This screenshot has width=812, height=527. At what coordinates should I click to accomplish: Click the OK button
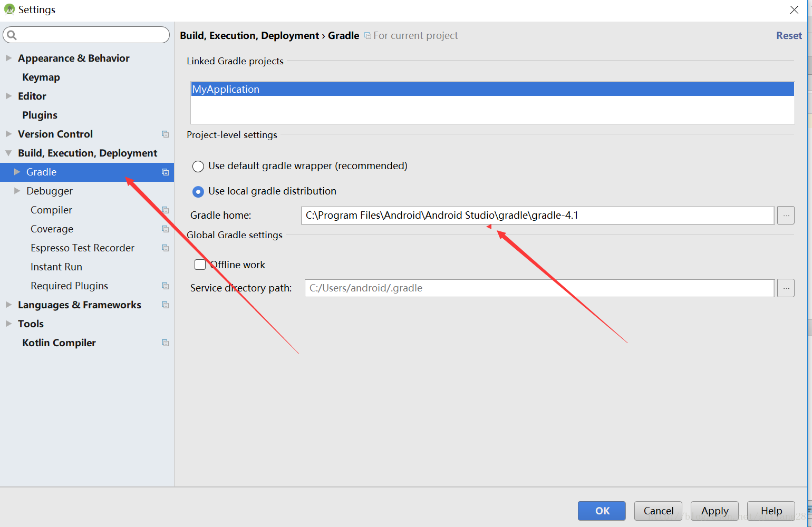point(602,511)
